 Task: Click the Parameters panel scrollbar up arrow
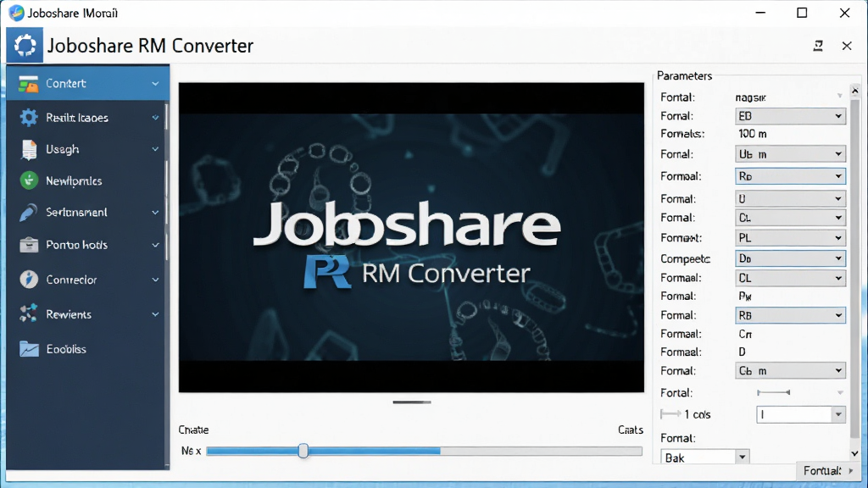click(854, 90)
